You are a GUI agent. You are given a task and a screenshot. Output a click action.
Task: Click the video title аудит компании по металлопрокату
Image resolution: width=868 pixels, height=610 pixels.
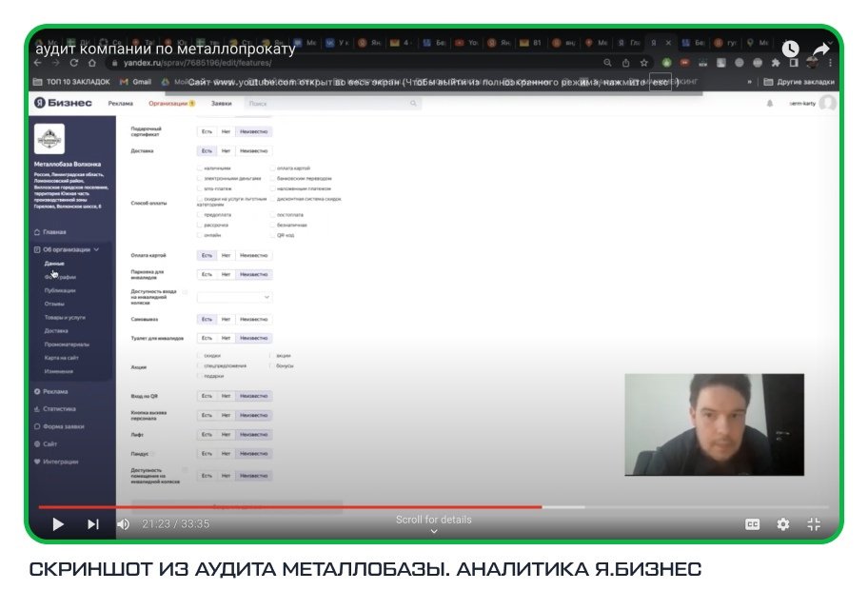pyautogui.click(x=166, y=49)
